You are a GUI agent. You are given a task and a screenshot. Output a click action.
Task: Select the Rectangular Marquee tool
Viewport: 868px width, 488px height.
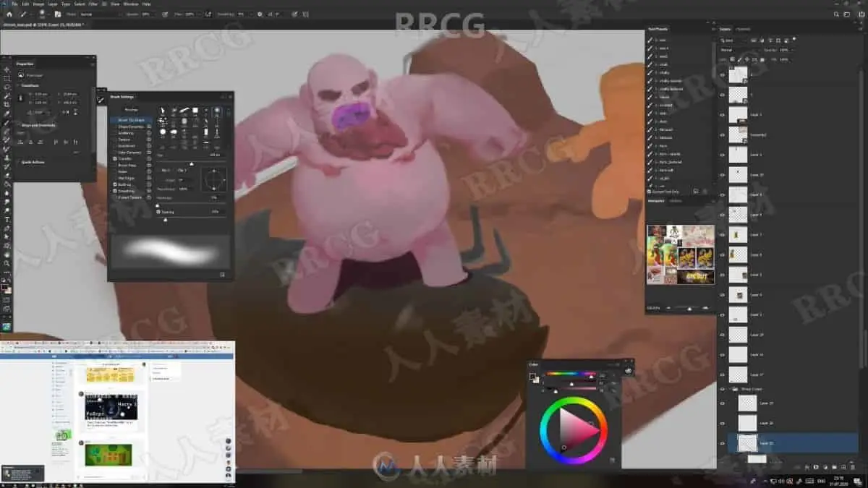coord(7,78)
